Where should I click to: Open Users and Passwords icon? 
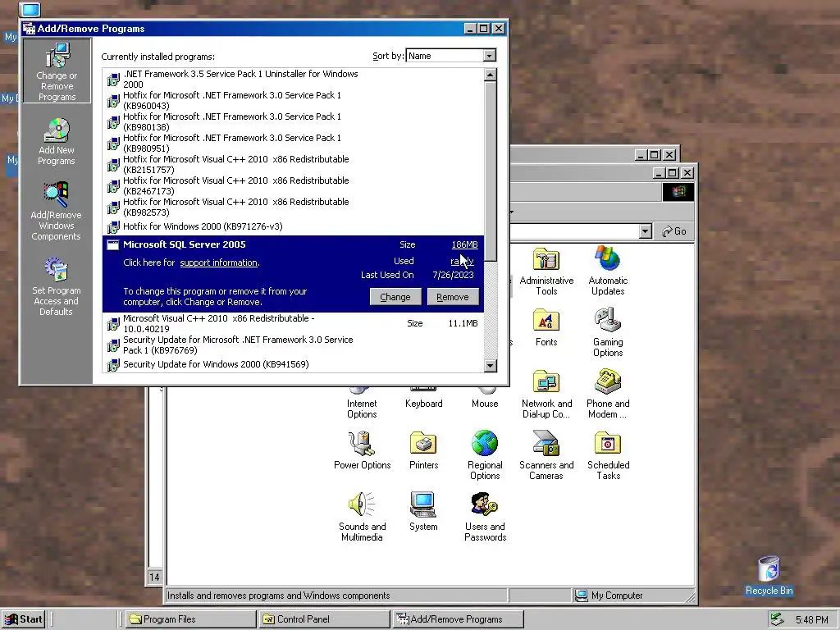tap(485, 517)
